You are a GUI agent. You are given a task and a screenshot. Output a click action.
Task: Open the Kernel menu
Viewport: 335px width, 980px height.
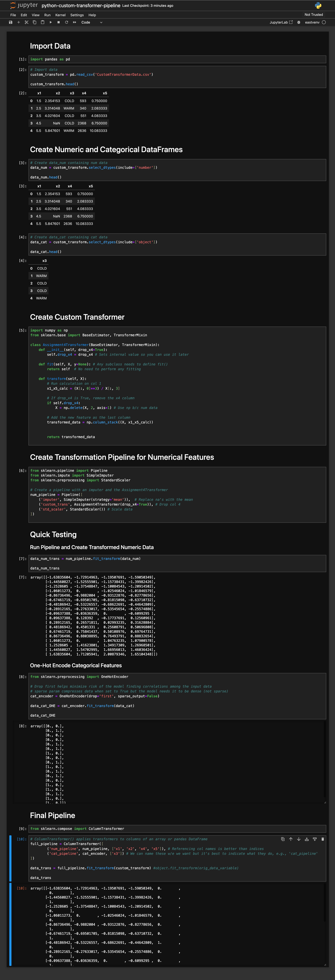pyautogui.click(x=61, y=15)
